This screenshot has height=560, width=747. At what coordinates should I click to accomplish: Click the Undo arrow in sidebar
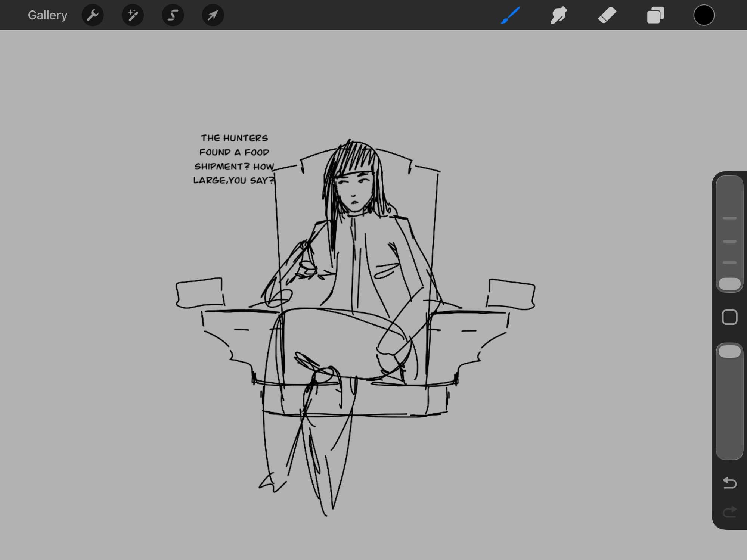pos(729,483)
